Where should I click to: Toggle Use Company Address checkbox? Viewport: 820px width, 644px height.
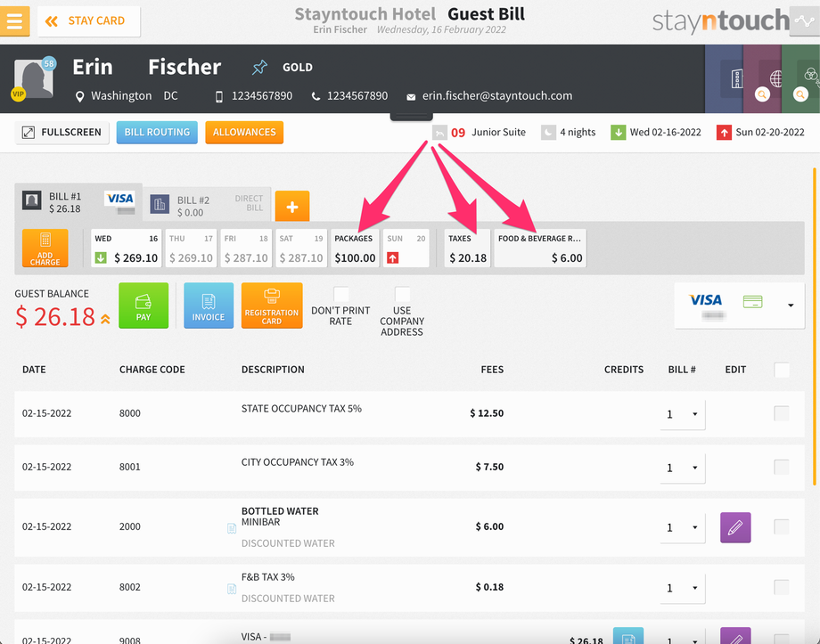pos(402,294)
